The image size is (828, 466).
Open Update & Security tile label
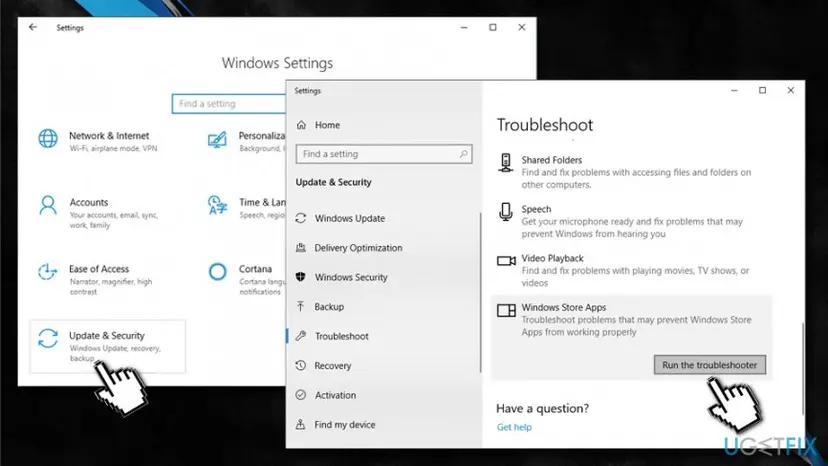107,335
